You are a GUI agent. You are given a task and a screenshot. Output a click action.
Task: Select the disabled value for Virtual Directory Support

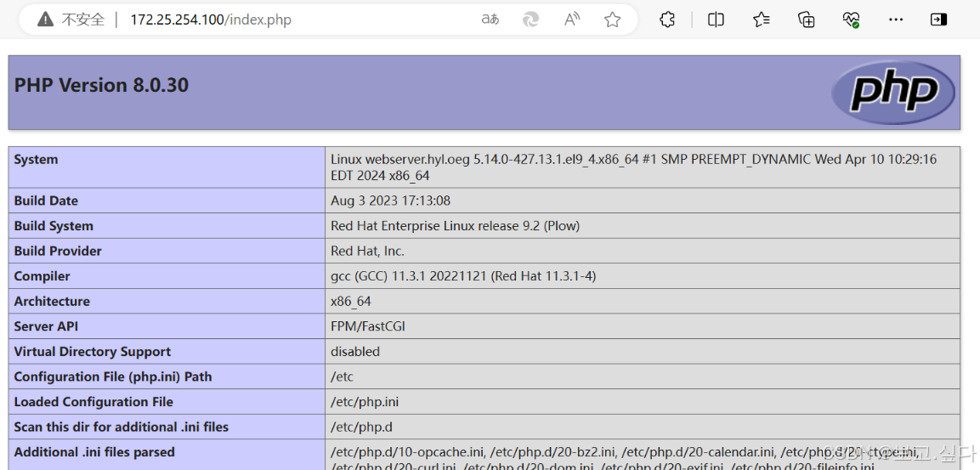(355, 351)
